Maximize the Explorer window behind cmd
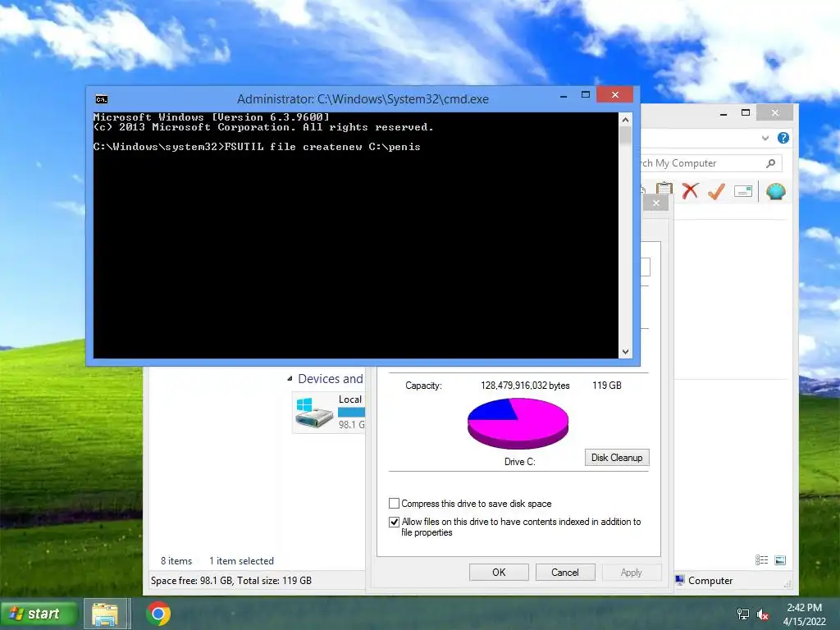The width and height of the screenshot is (840, 630). pos(745,112)
